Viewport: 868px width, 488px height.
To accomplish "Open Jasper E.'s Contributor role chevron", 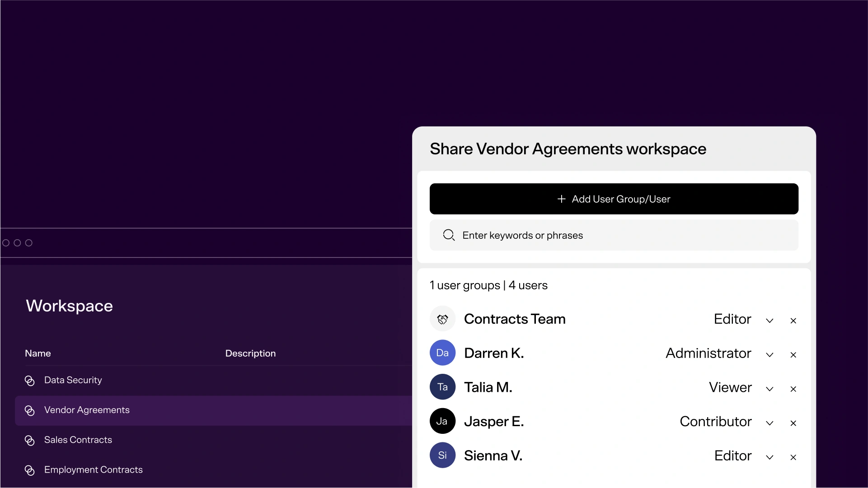I will (769, 423).
